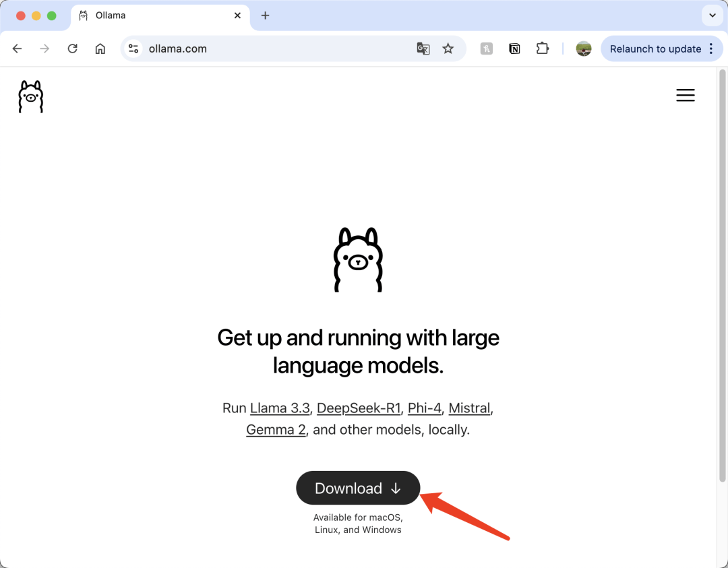Click the Download button

tap(358, 488)
